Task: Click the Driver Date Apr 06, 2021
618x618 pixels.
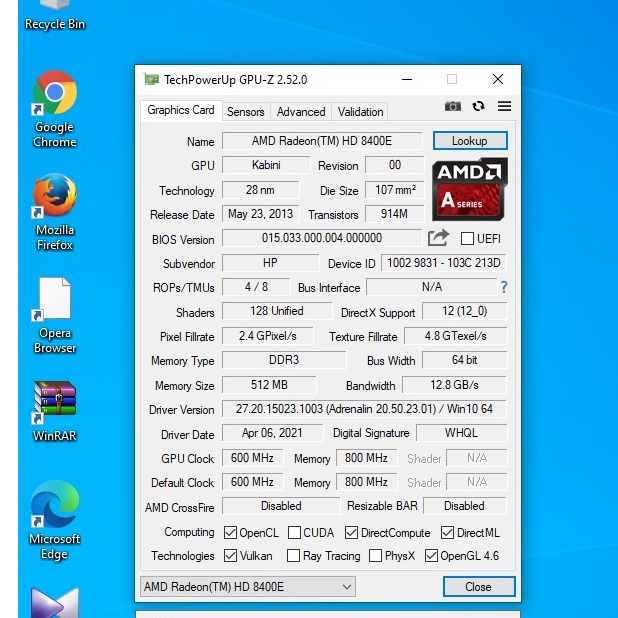Action: click(x=272, y=433)
